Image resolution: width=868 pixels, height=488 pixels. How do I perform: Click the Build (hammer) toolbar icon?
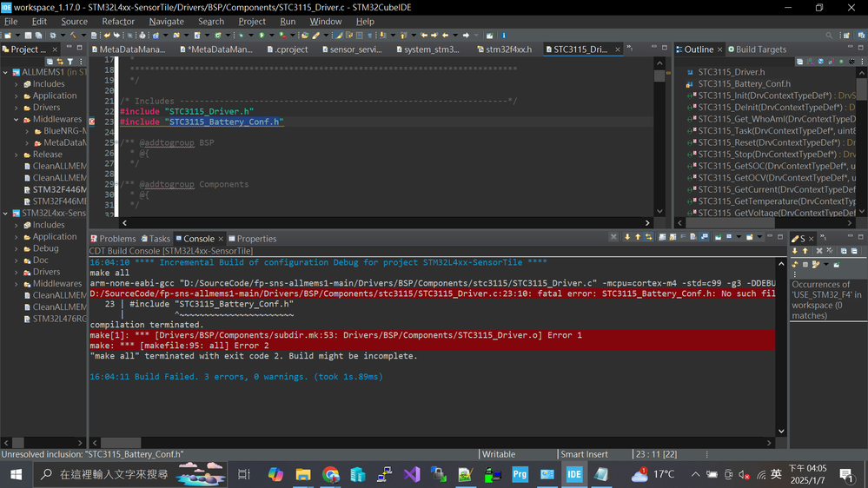pyautogui.click(x=74, y=36)
